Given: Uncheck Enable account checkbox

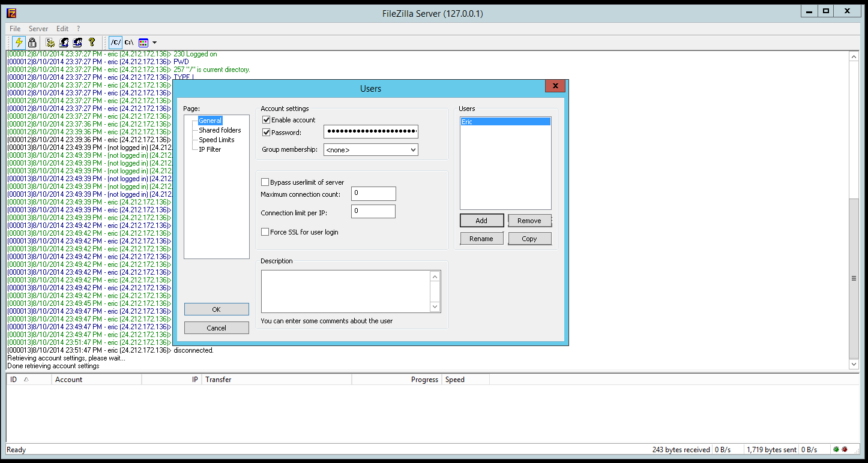Looking at the screenshot, I should click(x=267, y=120).
